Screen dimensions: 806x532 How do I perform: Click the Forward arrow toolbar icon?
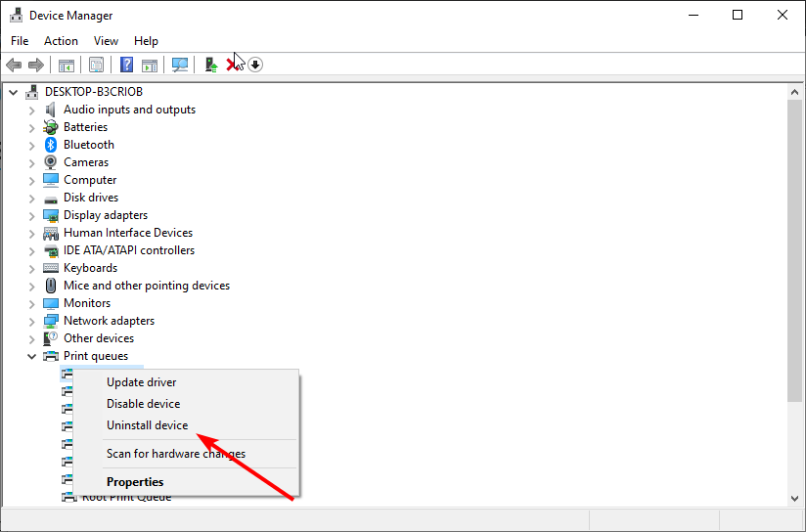tap(36, 65)
